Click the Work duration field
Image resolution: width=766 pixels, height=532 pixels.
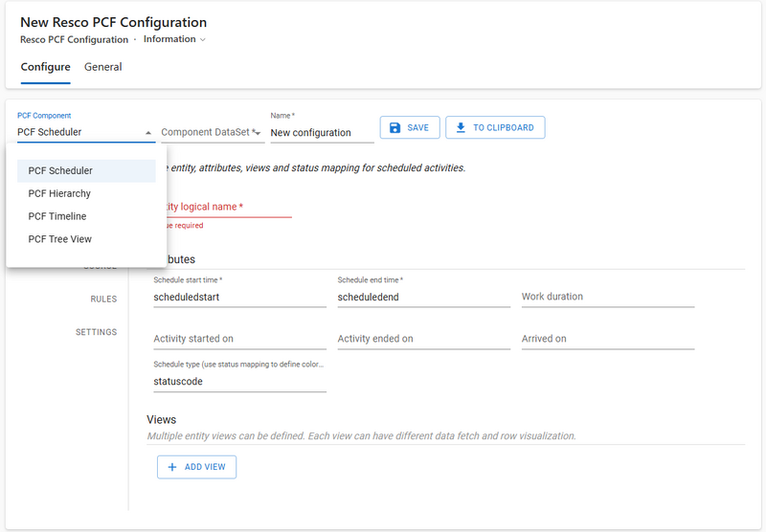[x=608, y=297]
